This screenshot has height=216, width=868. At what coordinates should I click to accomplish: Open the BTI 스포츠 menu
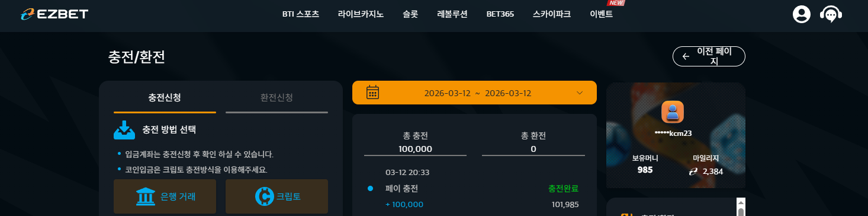click(301, 14)
